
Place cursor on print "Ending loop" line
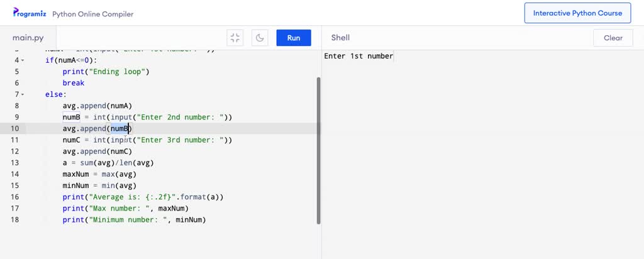tap(106, 72)
